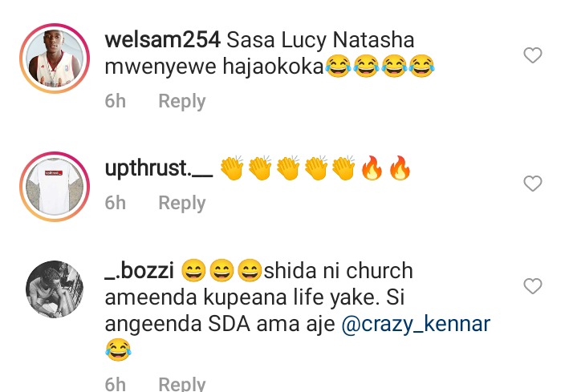Open _.bozzi's black and white avatar
The image size is (577, 392).
click(x=55, y=289)
